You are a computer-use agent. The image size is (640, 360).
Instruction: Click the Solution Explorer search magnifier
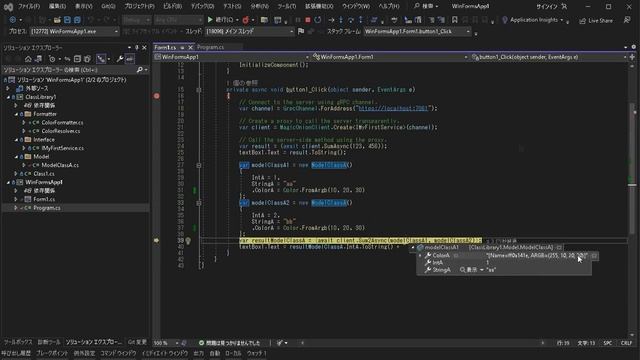coord(140,70)
